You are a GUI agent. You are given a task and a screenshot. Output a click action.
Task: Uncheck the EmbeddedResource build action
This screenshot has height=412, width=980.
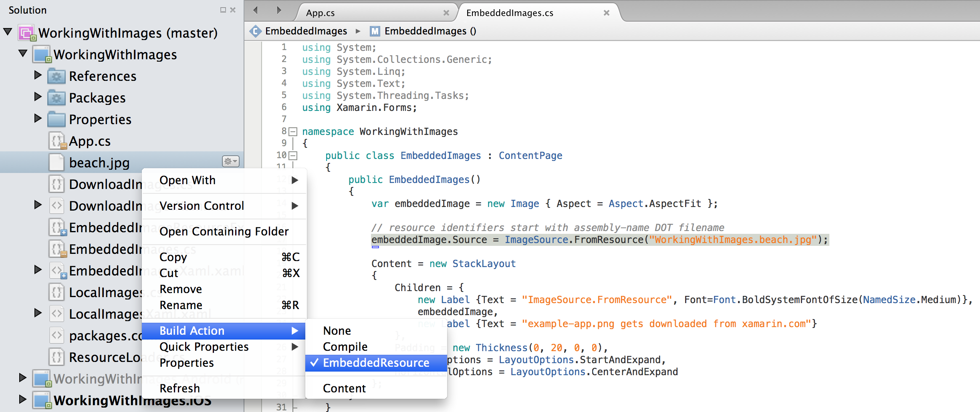point(376,362)
